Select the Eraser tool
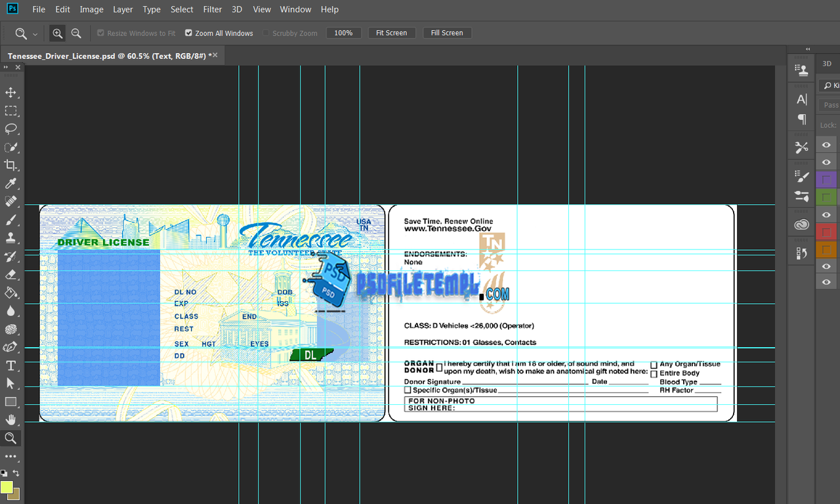Screen dimensions: 840x504 (x=10, y=274)
